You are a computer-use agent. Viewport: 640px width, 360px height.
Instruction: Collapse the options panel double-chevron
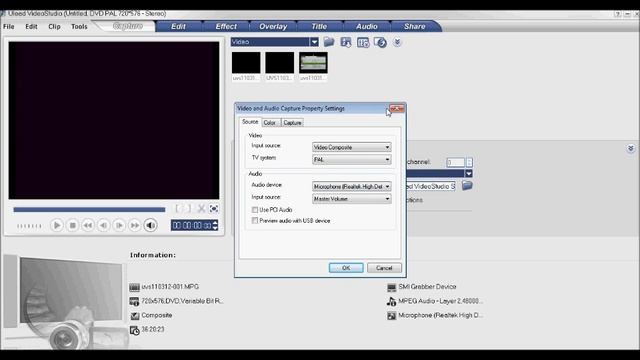point(631,148)
